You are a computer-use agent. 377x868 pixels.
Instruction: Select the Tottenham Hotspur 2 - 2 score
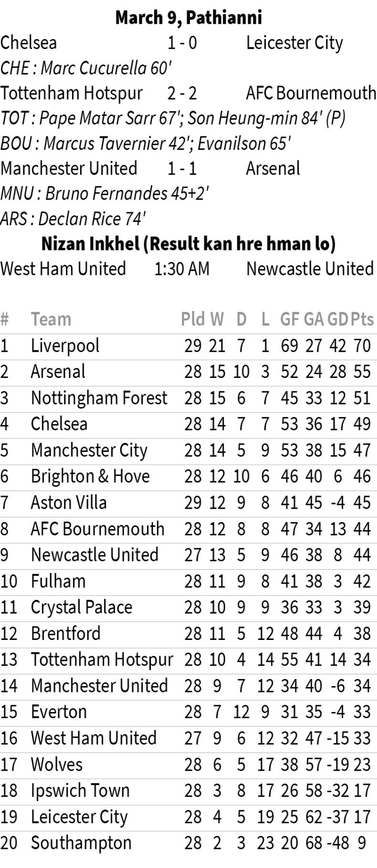pos(182,93)
